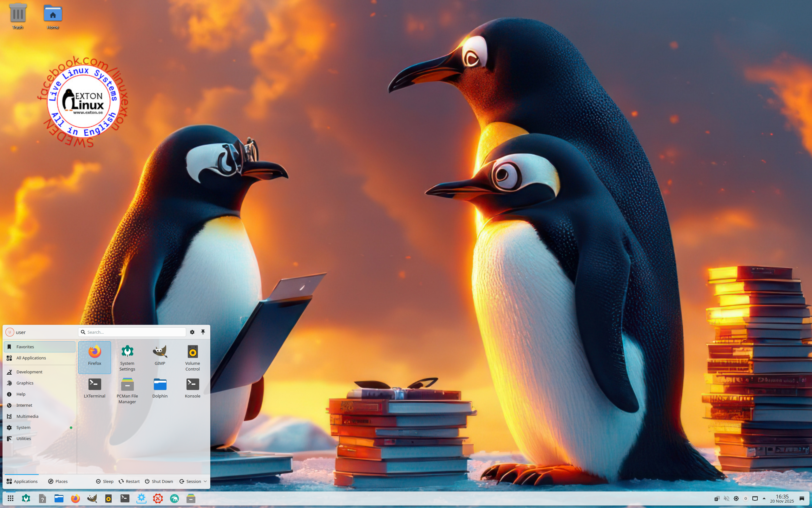Launch the blue gear Discover icon in taskbar
812x508 pixels.
[141, 498]
